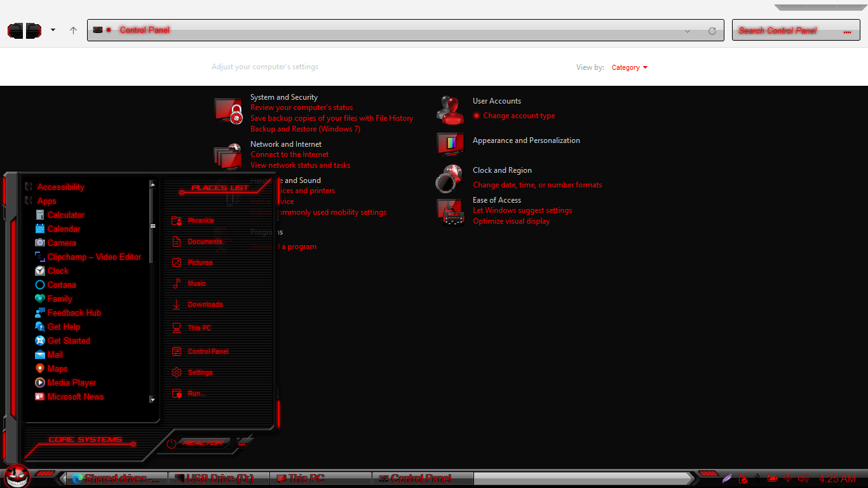Click Change account type link
868x488 pixels.
(x=519, y=116)
